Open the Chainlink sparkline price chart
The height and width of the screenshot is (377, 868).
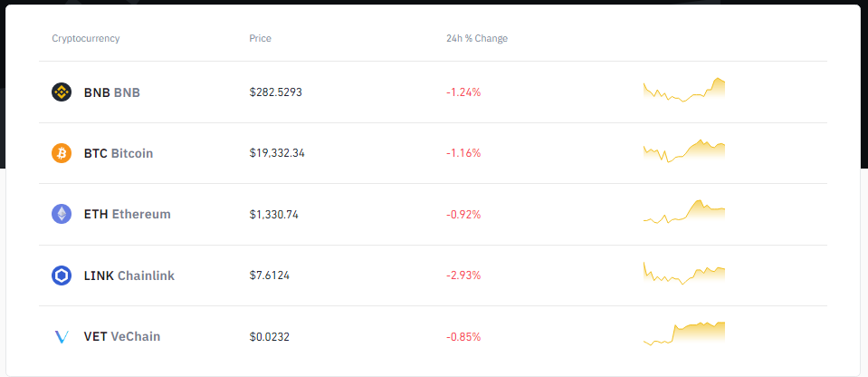click(683, 273)
